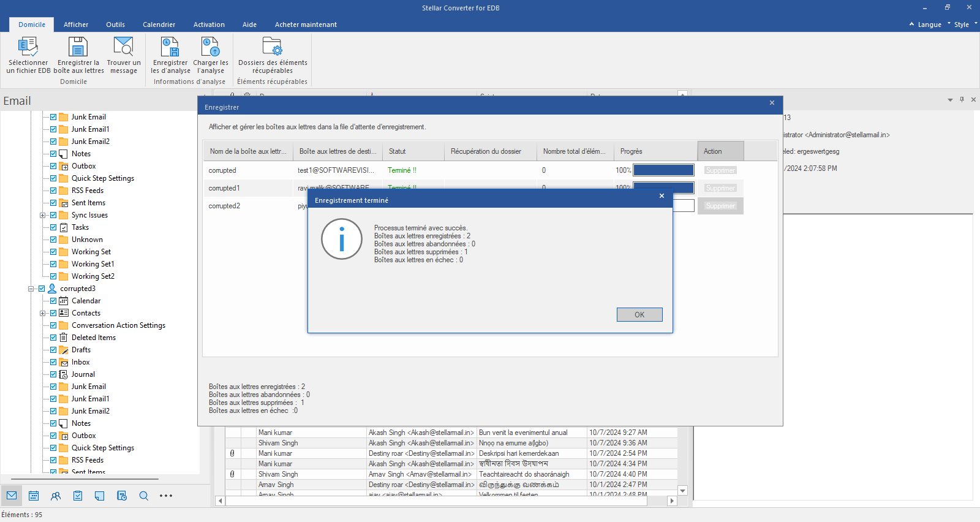Toggle the Working Set2 checkbox
Screen dimensions: 980x522
[x=53, y=276]
